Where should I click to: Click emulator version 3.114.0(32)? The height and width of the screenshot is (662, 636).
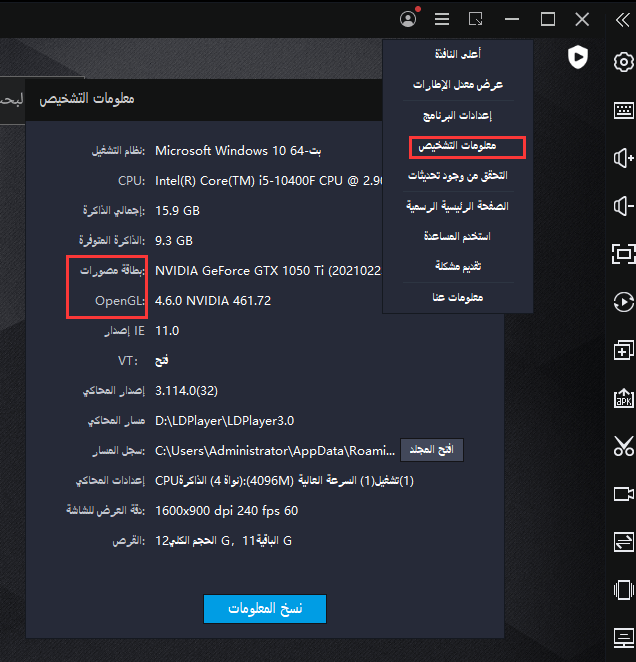coord(186,391)
